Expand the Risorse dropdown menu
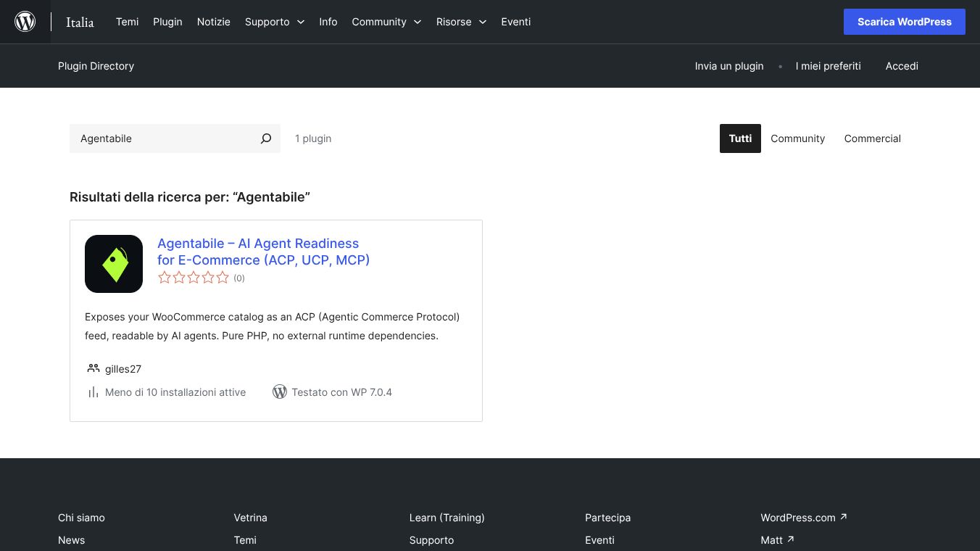980x551 pixels. 461,22
